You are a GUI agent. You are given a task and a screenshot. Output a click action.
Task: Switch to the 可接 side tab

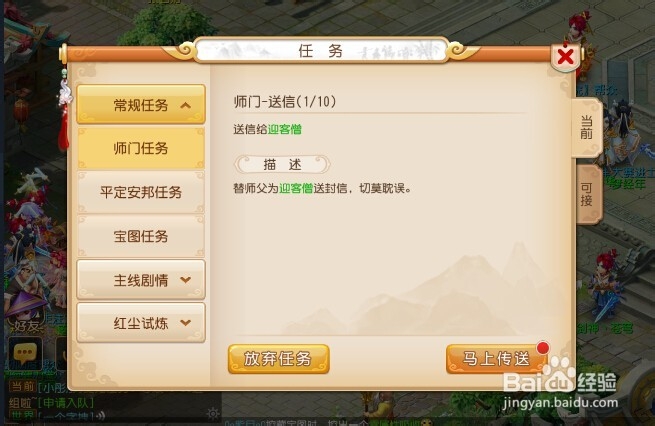[x=587, y=194]
